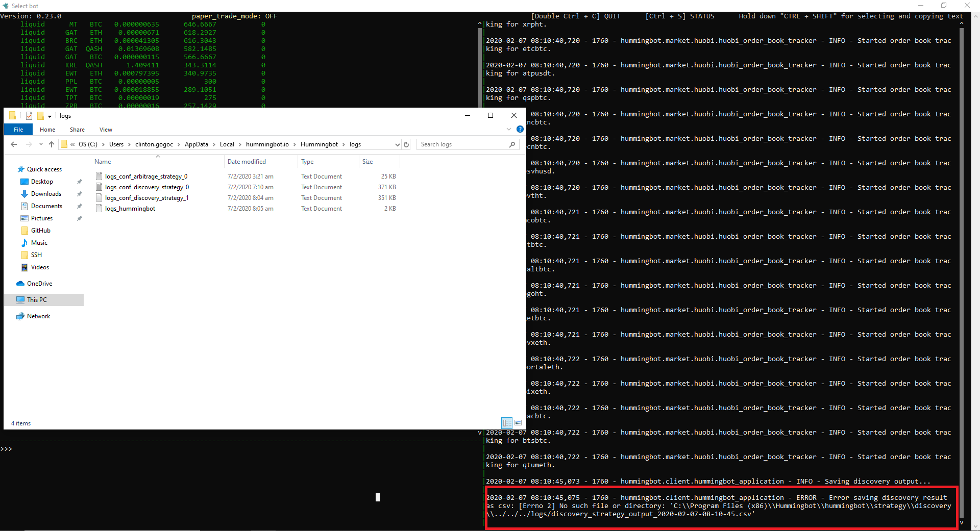Viewport: 980px width, 531px height.
Task: Open Help via the blue question mark
Action: point(520,129)
